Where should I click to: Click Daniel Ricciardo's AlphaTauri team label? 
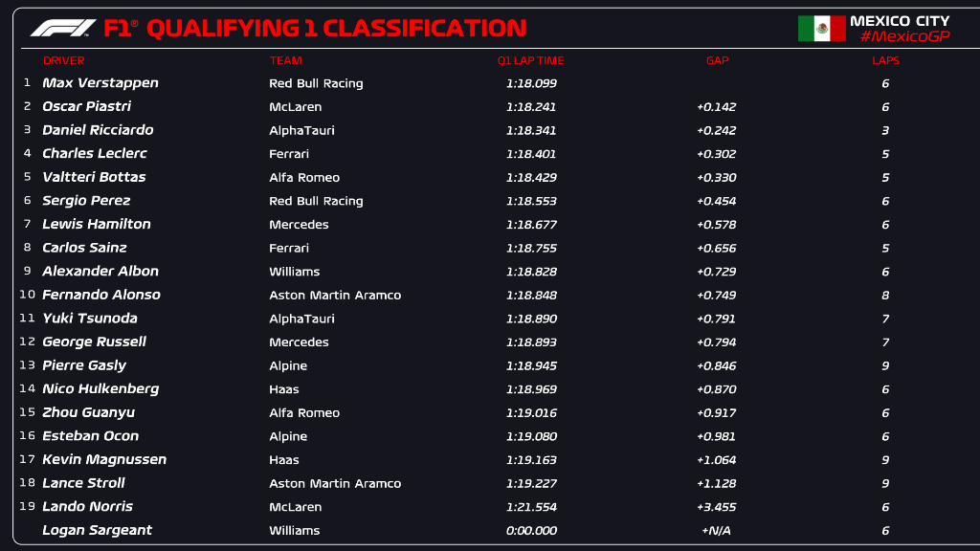click(x=301, y=130)
